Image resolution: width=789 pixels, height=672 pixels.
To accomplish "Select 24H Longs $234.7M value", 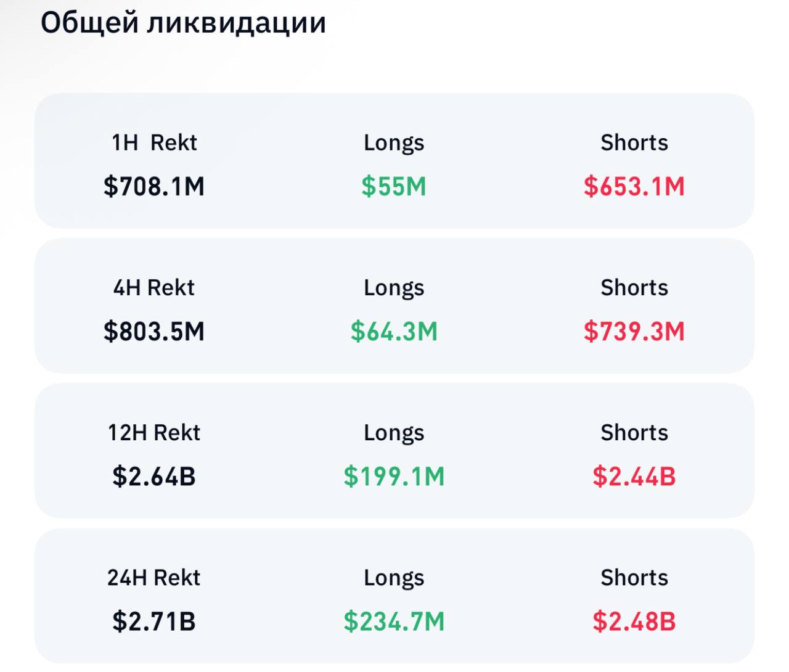I will tap(394, 621).
